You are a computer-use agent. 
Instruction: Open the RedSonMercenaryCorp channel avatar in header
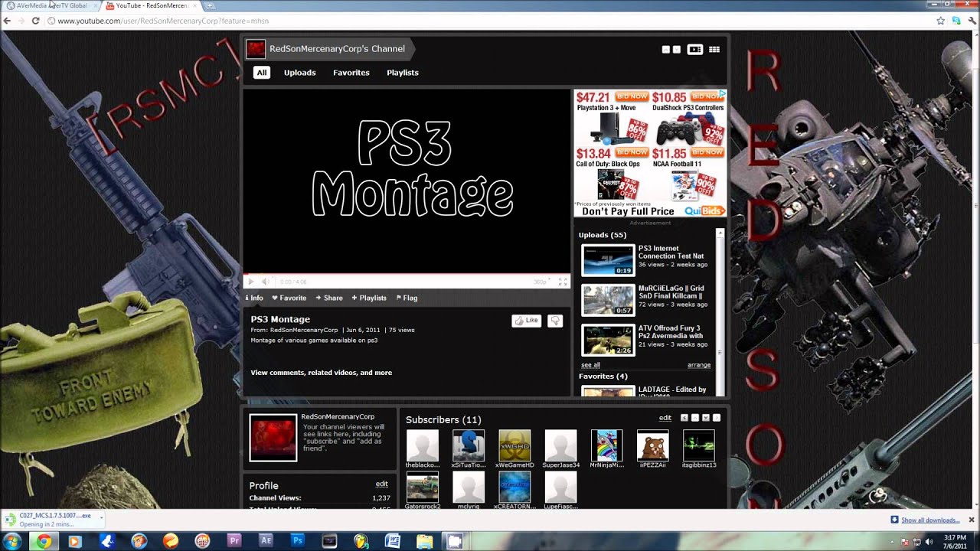coord(256,49)
